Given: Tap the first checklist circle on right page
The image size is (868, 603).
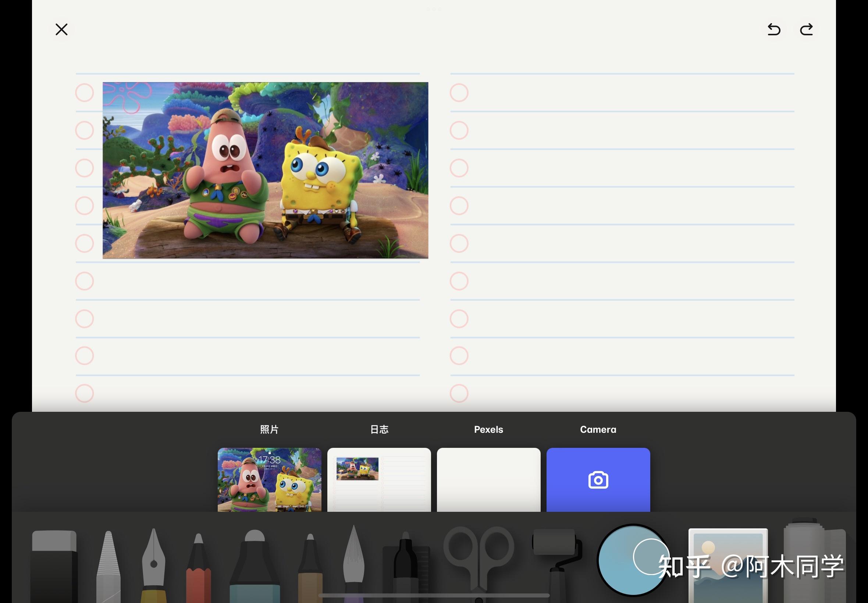Looking at the screenshot, I should click(x=459, y=93).
